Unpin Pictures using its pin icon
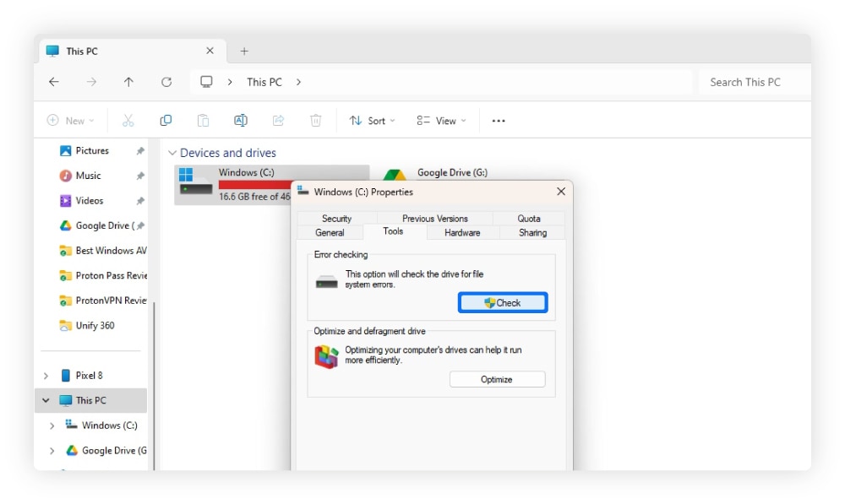 [x=140, y=151]
